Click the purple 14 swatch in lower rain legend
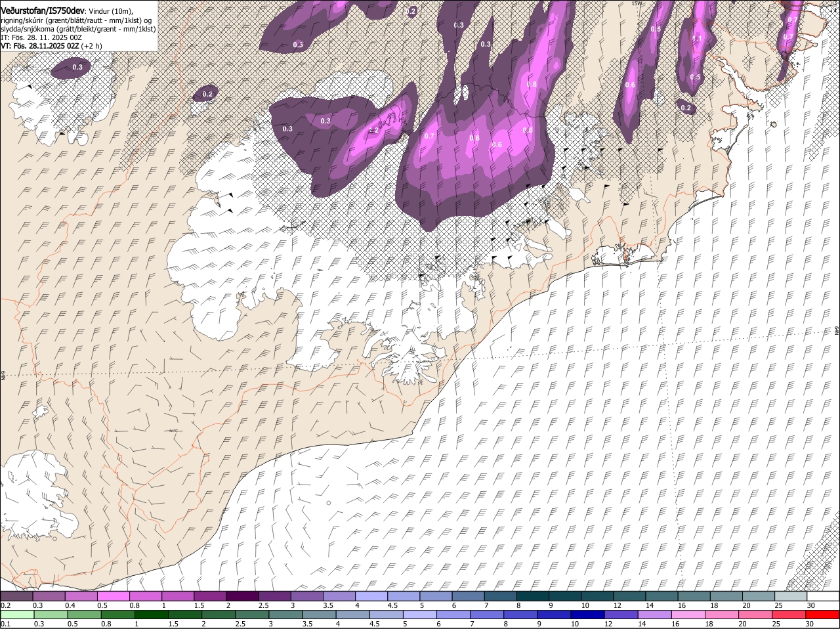Image resolution: width=840 pixels, height=629 pixels. pos(654,615)
